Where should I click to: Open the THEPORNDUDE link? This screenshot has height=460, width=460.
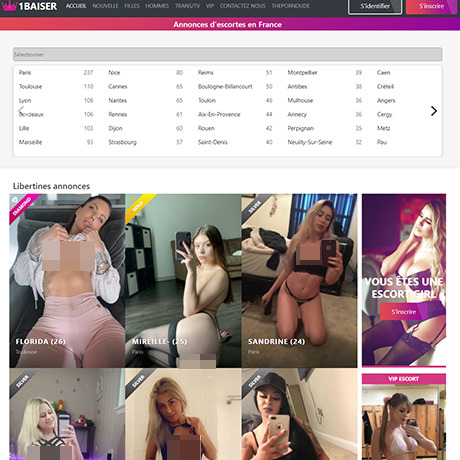pos(290,6)
